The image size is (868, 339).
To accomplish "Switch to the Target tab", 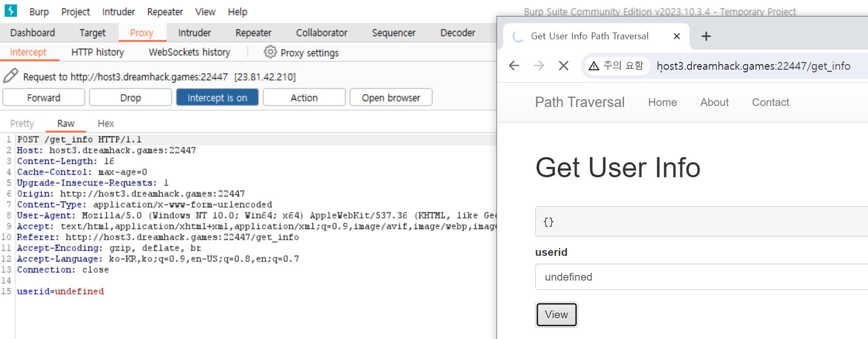I will [x=92, y=33].
